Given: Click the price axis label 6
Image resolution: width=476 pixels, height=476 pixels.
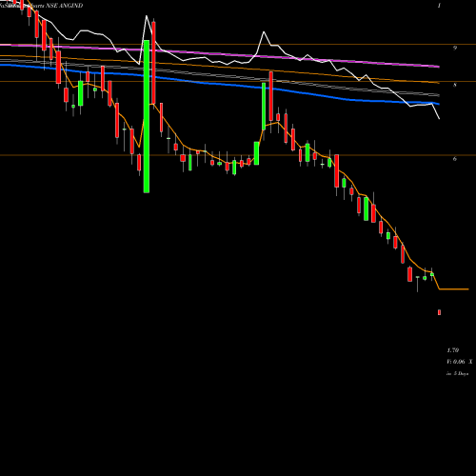Looking at the screenshot, I should tap(455, 159).
